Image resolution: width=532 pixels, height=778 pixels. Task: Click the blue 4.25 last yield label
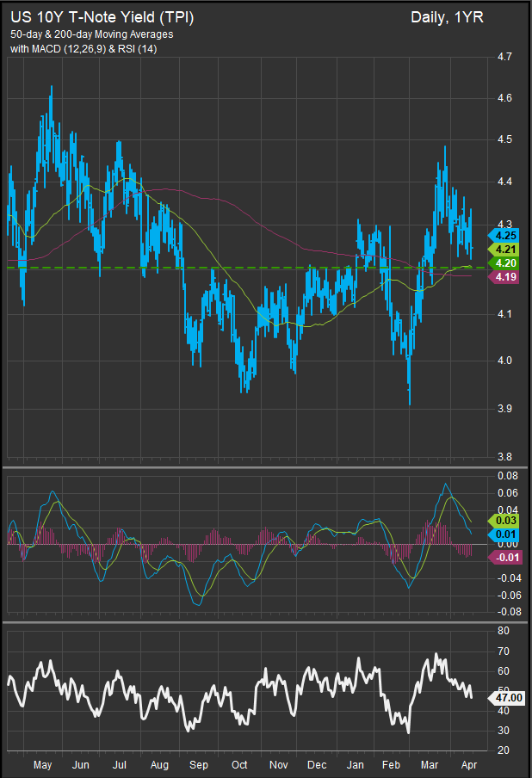click(x=505, y=235)
